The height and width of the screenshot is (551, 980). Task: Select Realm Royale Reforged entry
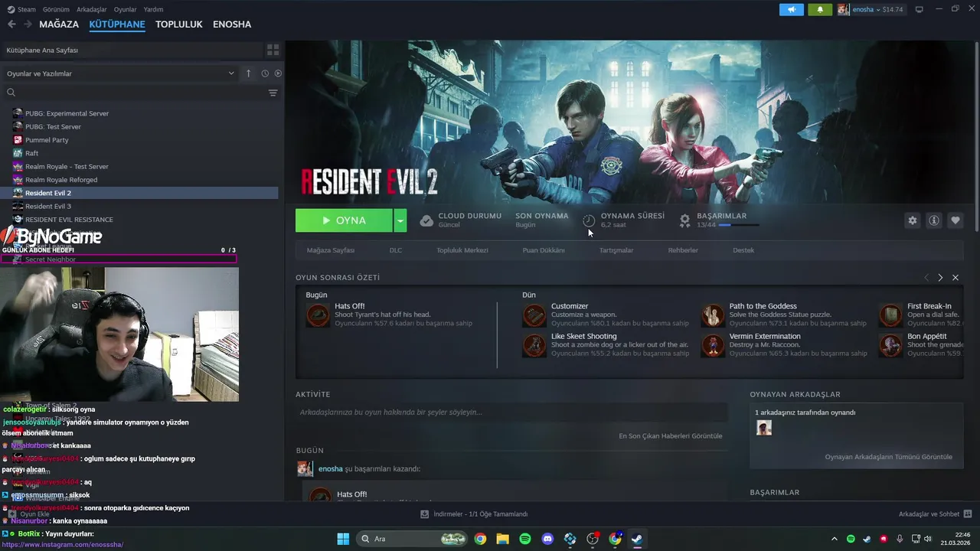click(x=61, y=180)
